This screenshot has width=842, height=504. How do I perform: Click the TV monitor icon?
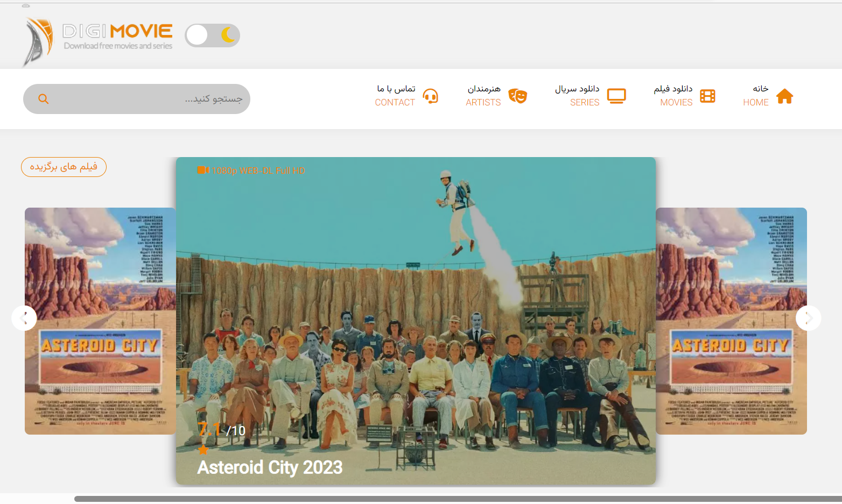(616, 96)
